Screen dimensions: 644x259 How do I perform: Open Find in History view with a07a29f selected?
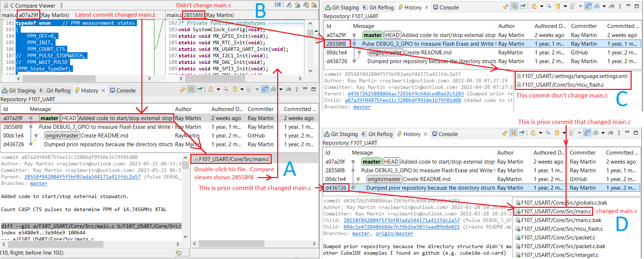[x=226, y=89]
